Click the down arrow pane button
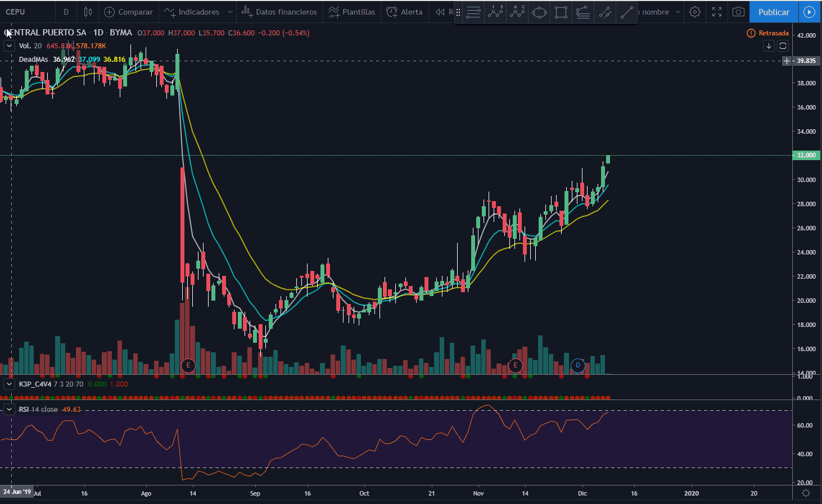This screenshot has height=504, width=822. [769, 46]
